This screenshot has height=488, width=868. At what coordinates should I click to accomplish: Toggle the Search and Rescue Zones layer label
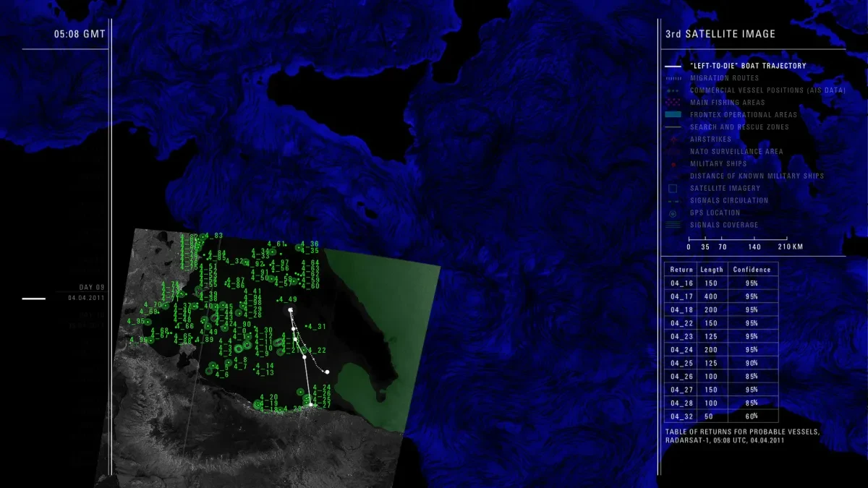(739, 127)
